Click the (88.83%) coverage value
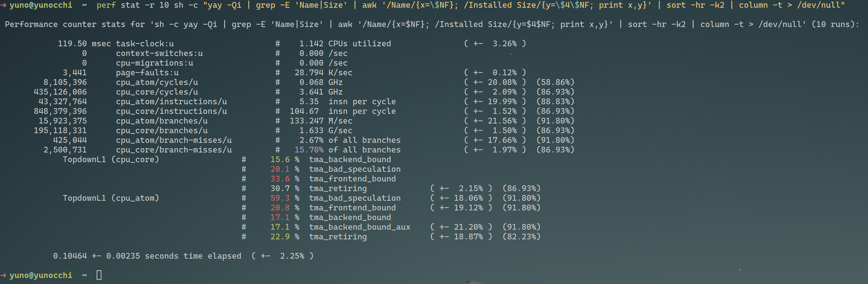Screen dimensions: 868x284 555,102
